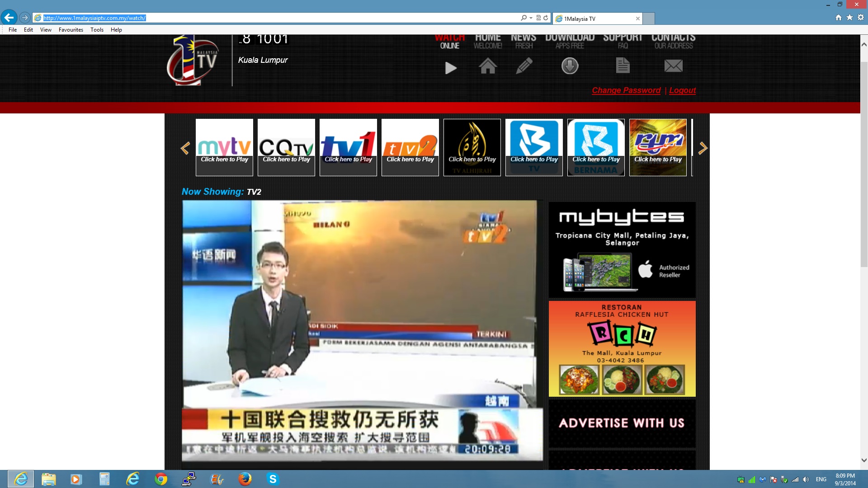Click the News pencil icon
868x488 pixels.
pyautogui.click(x=524, y=66)
